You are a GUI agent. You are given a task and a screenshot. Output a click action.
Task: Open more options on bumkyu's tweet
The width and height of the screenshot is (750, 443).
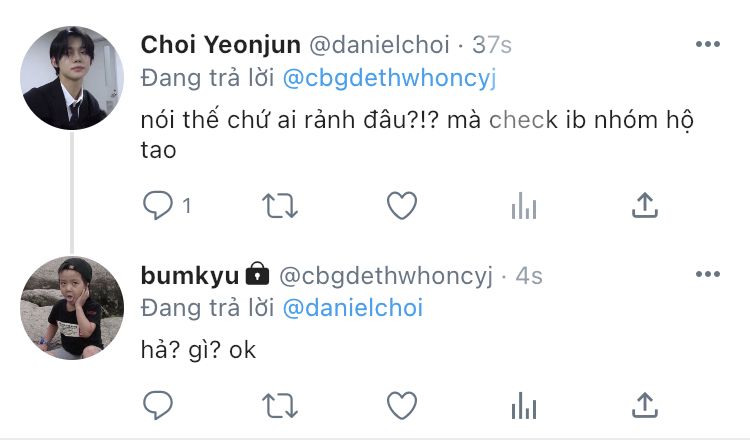click(x=708, y=274)
